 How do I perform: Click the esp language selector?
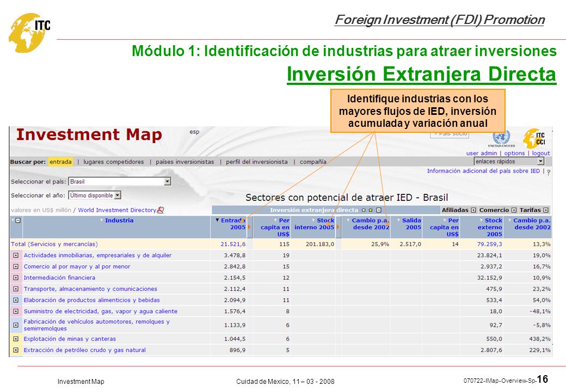194,132
